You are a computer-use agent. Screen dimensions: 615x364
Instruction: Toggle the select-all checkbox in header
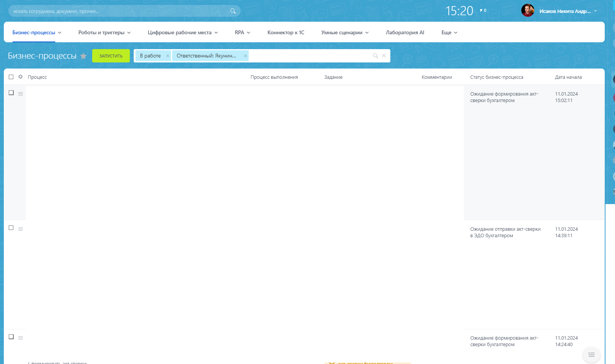click(11, 77)
